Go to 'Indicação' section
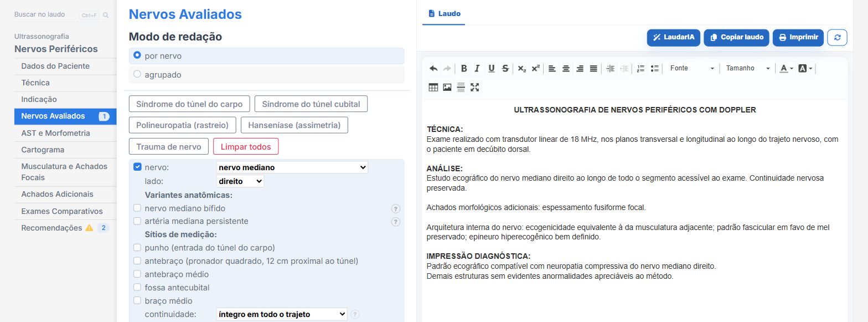Screen dimensions: 868x322 [65, 99]
